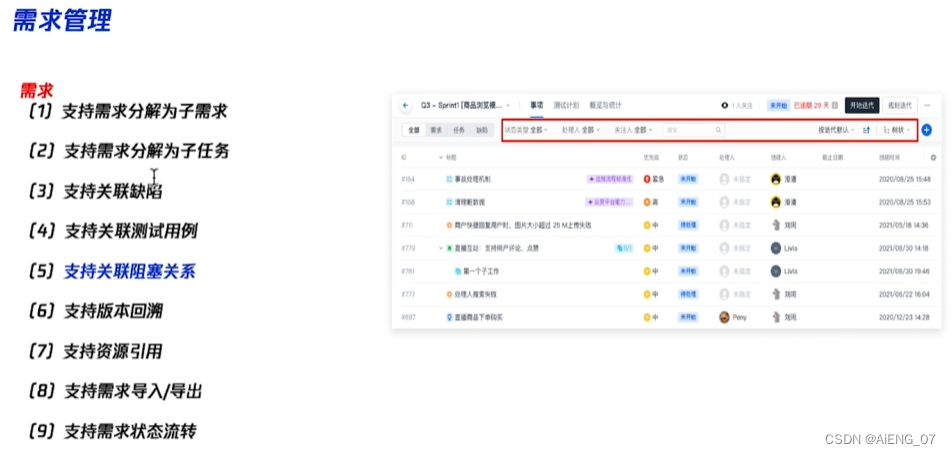Click the purple tag on row #168
951x455 pixels.
tap(609, 202)
